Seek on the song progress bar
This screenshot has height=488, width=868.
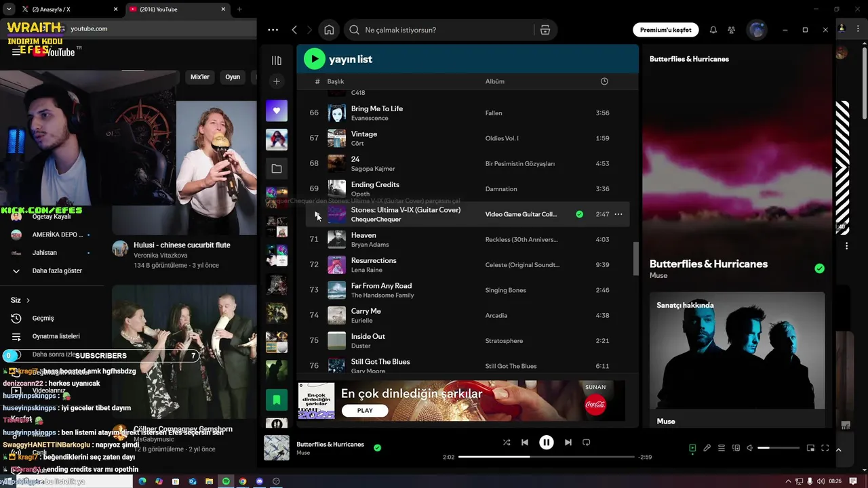click(x=546, y=457)
